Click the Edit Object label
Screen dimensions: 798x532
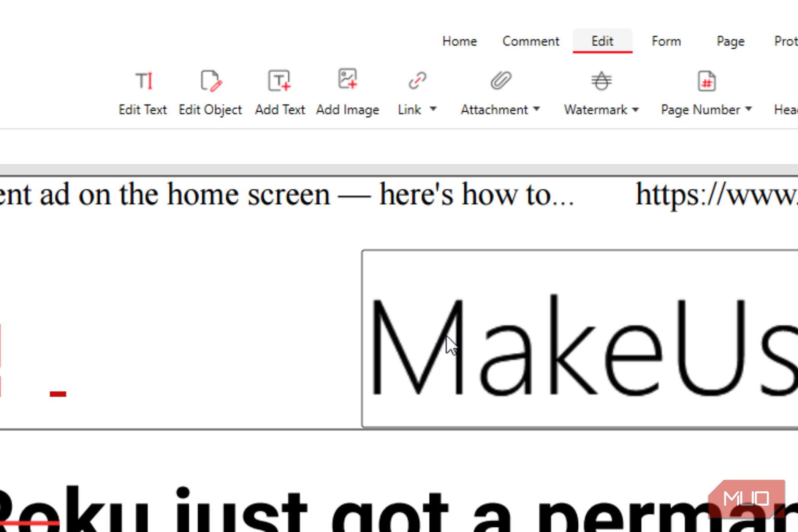click(x=210, y=110)
